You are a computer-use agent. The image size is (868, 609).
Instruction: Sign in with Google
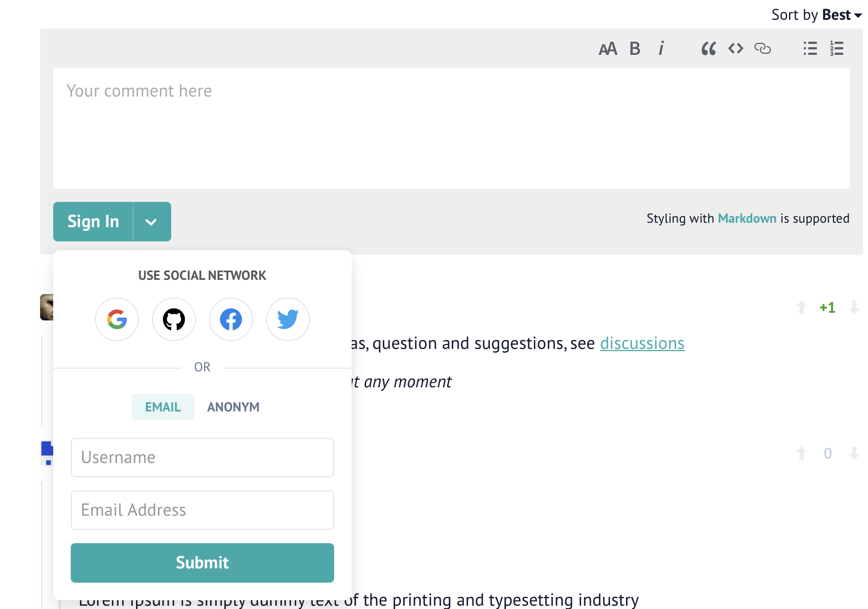point(117,319)
